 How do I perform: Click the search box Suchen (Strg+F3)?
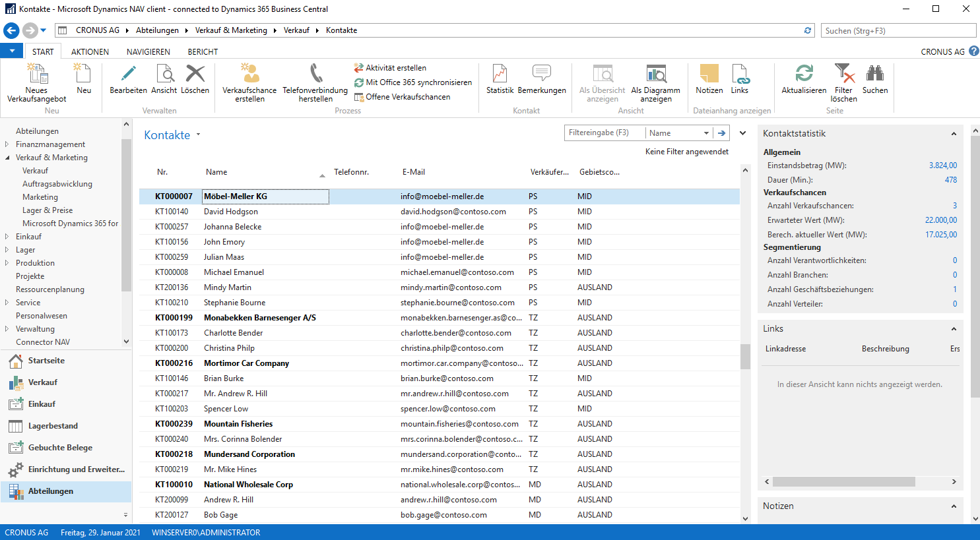point(899,30)
